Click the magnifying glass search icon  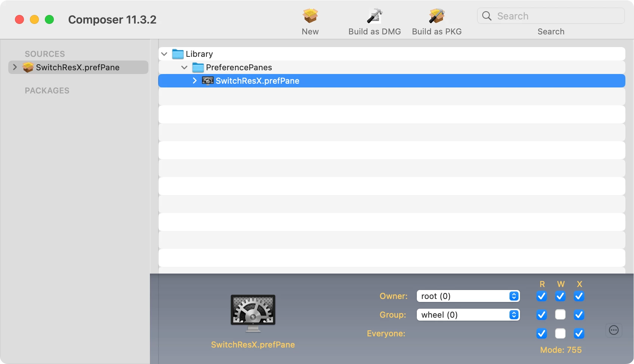click(x=487, y=16)
